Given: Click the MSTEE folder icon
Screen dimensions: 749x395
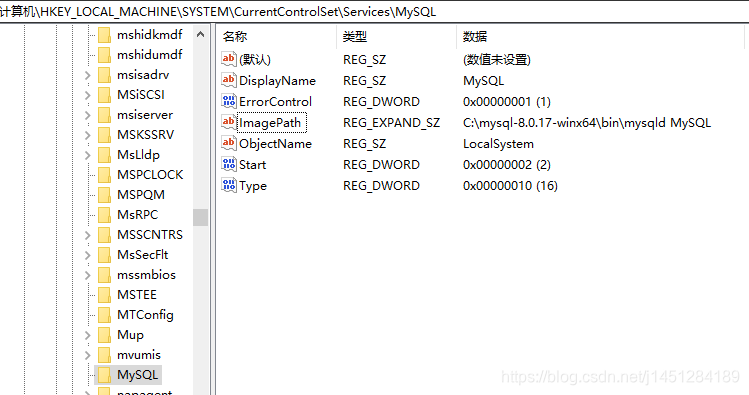Looking at the screenshot, I should coord(104,296).
